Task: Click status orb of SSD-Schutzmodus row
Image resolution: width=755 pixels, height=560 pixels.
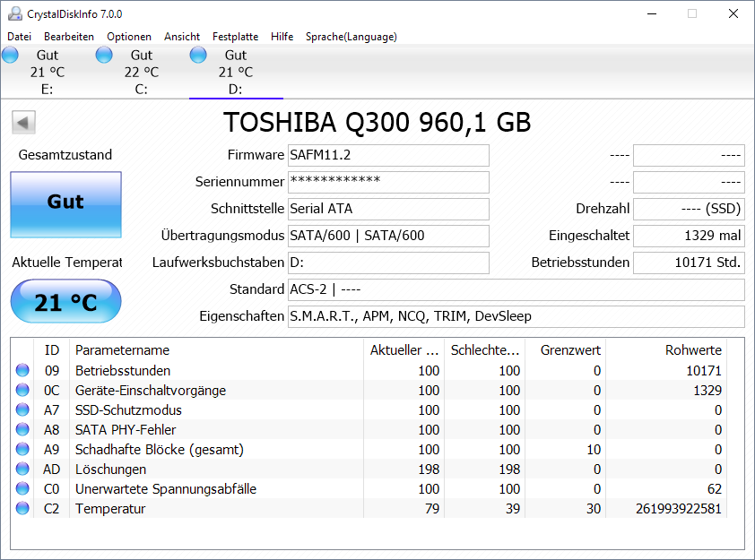Action: tap(22, 409)
